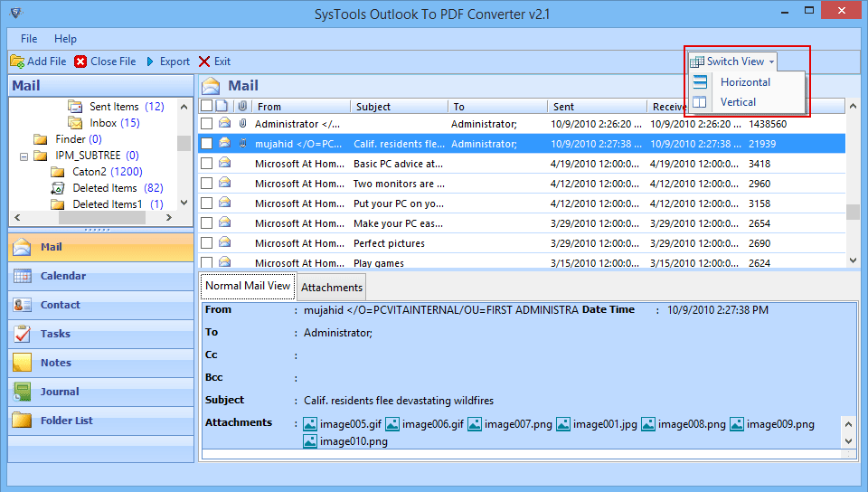This screenshot has height=492, width=868.
Task: Click the mail list scroll down arrow
Action: click(x=853, y=260)
